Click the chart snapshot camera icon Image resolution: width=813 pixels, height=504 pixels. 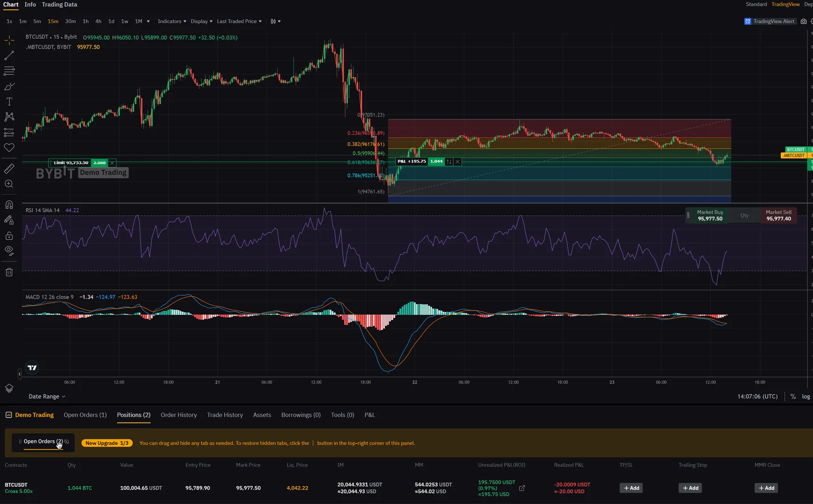click(x=804, y=21)
